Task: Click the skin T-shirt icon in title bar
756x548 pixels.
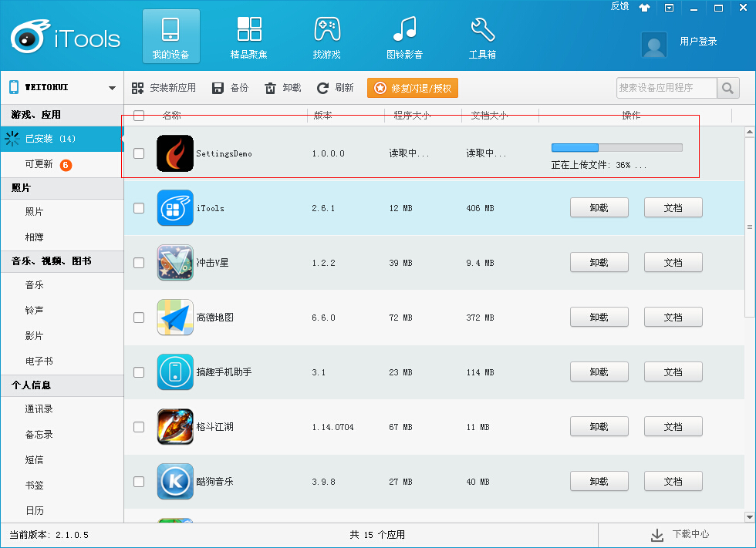Action: click(644, 7)
